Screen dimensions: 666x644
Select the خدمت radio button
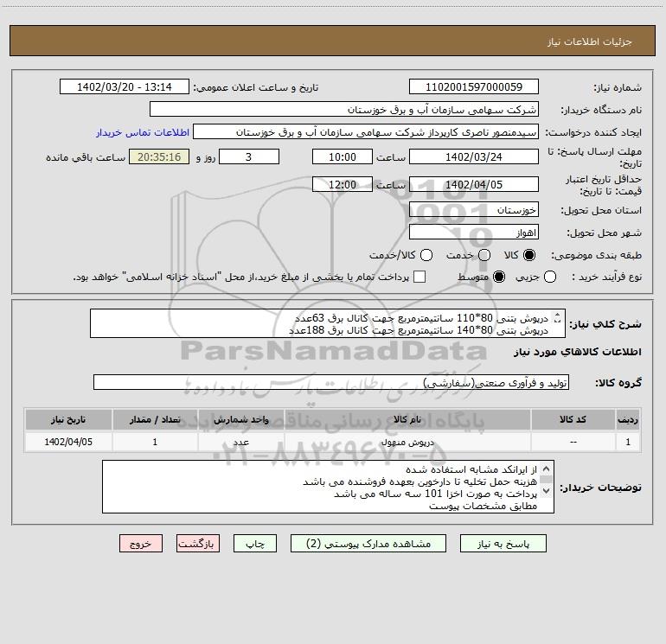point(484,255)
